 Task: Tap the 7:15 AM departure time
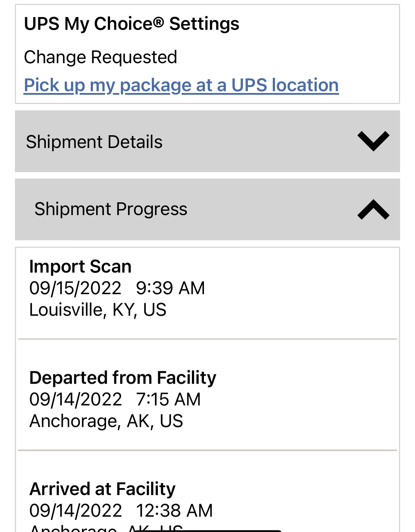(168, 399)
